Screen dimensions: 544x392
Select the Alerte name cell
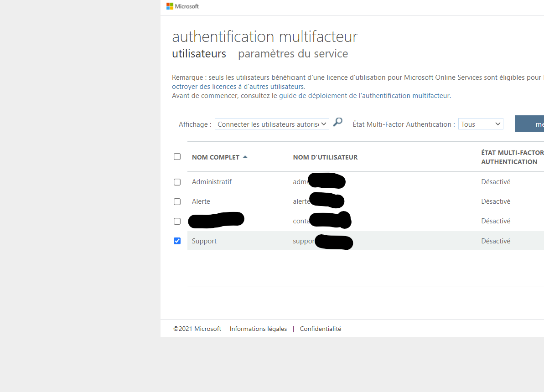pos(201,201)
